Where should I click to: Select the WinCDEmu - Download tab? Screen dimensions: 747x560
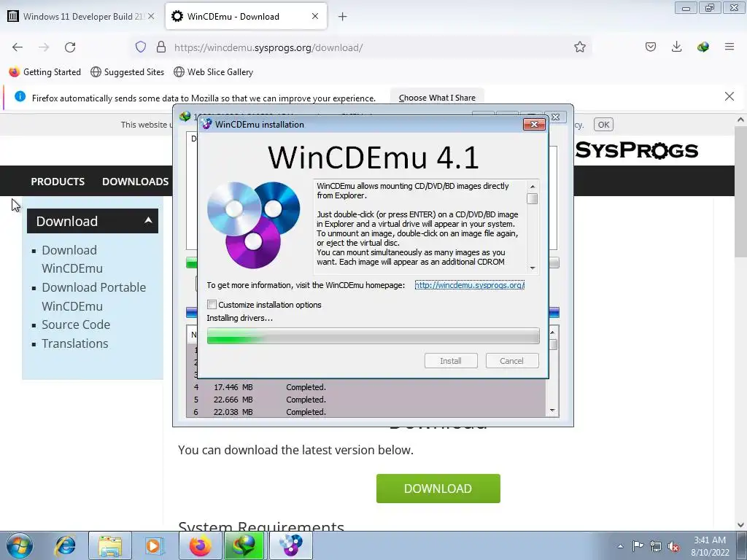click(246, 16)
